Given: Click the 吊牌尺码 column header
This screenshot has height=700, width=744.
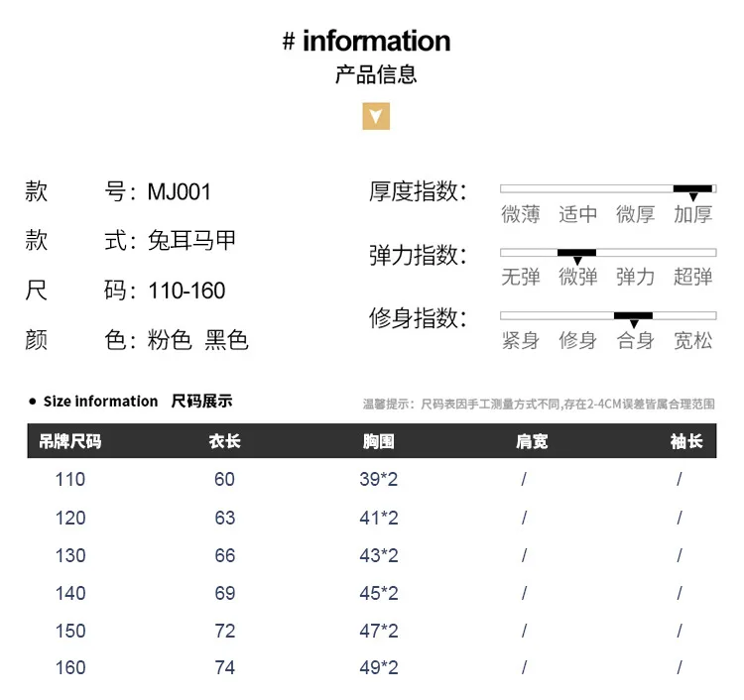Looking at the screenshot, I should [x=69, y=441].
